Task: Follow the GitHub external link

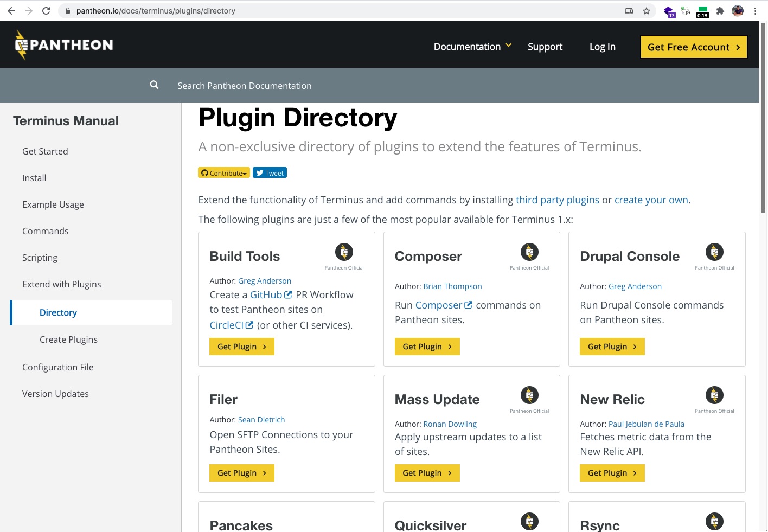Action: pyautogui.click(x=271, y=295)
